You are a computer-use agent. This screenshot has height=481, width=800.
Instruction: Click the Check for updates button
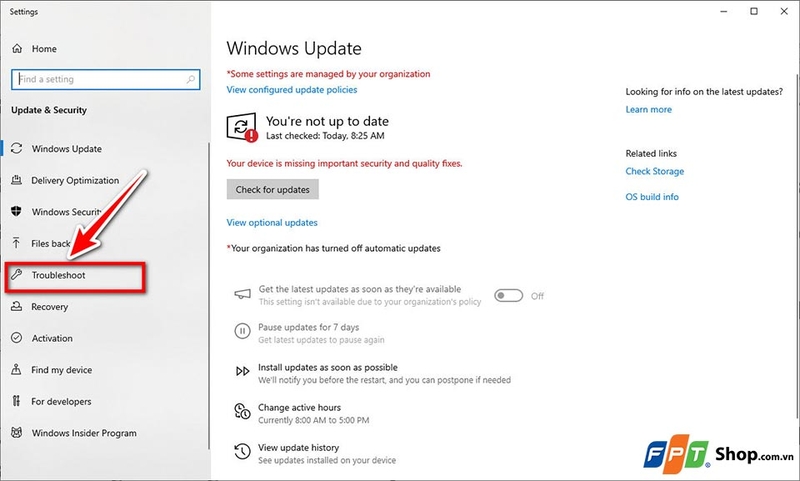tap(272, 189)
